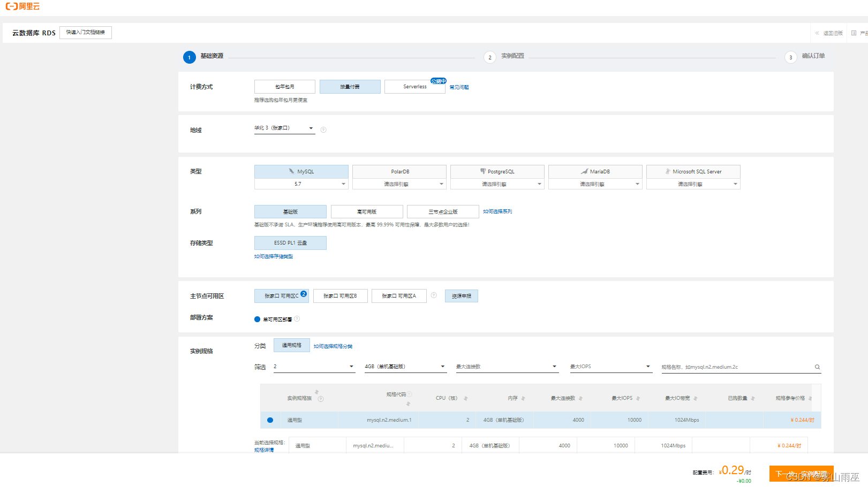Image resolution: width=868 pixels, height=487 pixels.
Task: Click the ¥0.244/时 price in selected row
Action: [802, 420]
